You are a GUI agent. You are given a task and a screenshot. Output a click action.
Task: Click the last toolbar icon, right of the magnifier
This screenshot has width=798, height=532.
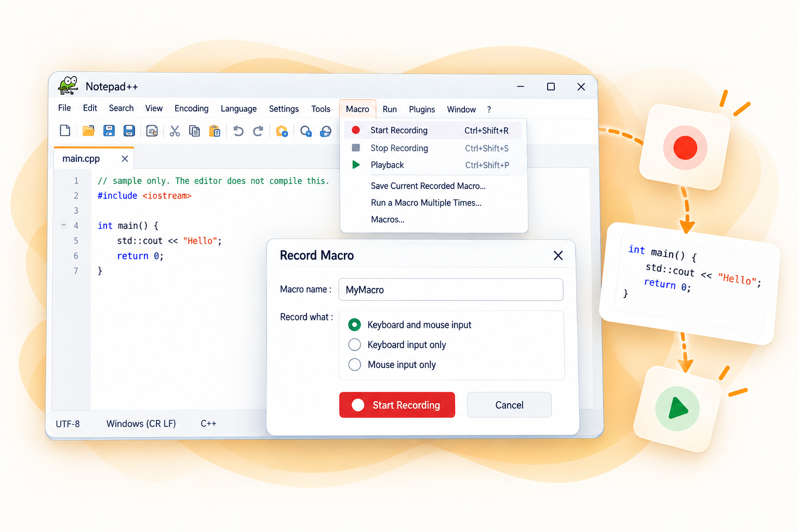(326, 131)
